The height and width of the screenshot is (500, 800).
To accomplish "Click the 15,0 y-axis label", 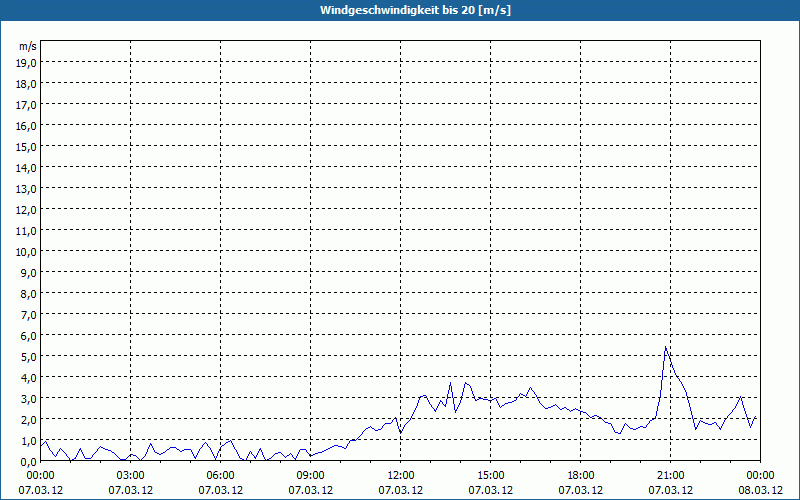I will pos(26,146).
